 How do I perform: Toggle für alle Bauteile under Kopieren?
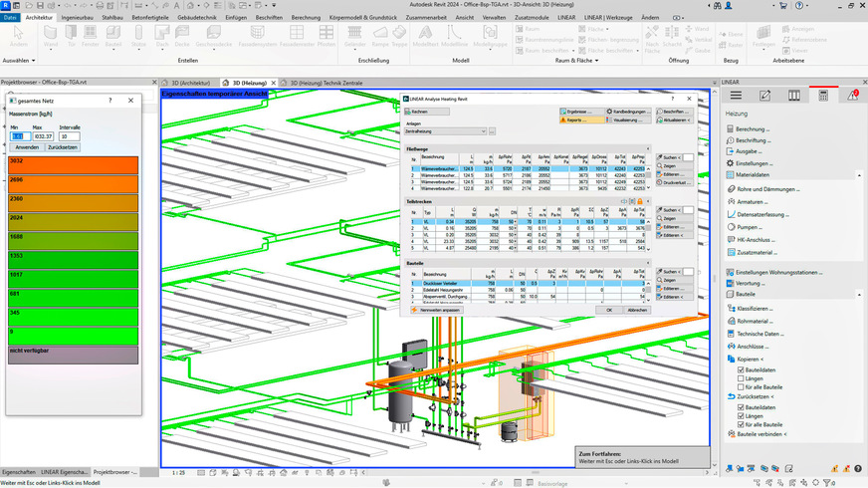click(x=741, y=387)
